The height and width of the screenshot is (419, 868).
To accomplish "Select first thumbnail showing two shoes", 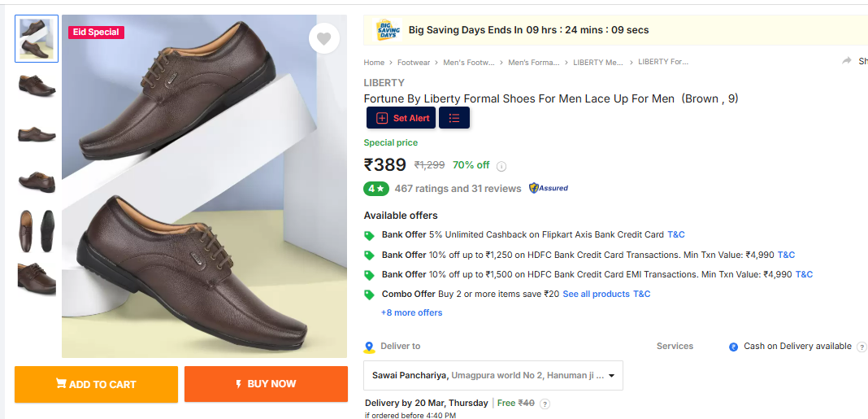I will click(x=37, y=39).
